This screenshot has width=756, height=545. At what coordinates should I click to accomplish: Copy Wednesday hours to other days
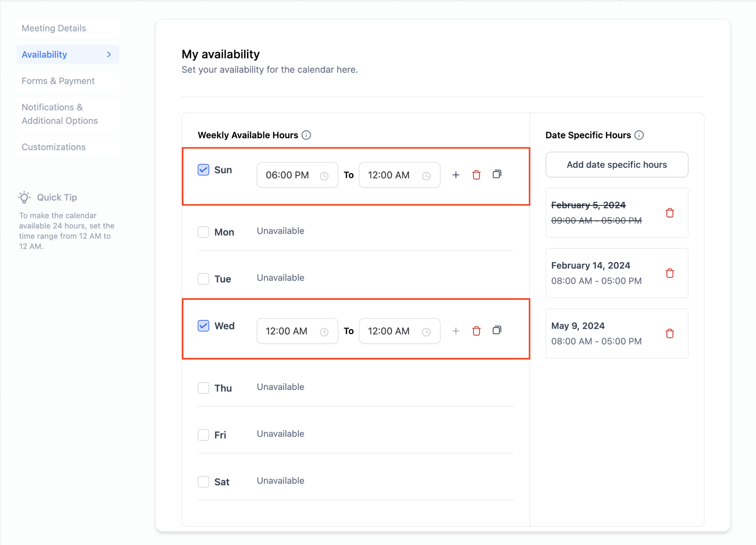tap(497, 330)
